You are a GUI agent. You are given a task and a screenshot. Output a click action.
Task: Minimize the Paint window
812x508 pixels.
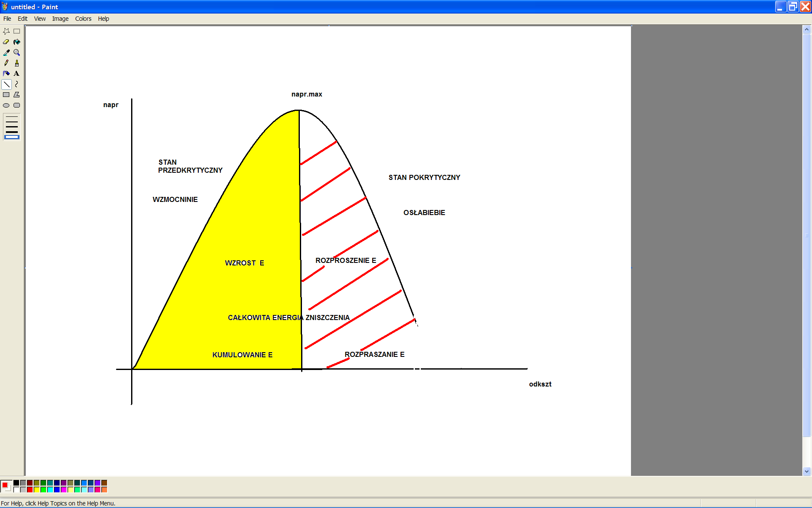(780, 6)
